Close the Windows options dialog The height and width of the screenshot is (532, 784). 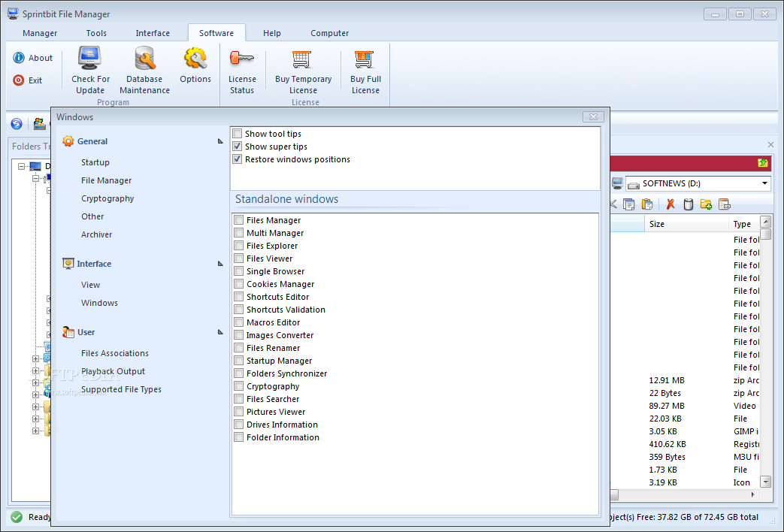tap(593, 117)
